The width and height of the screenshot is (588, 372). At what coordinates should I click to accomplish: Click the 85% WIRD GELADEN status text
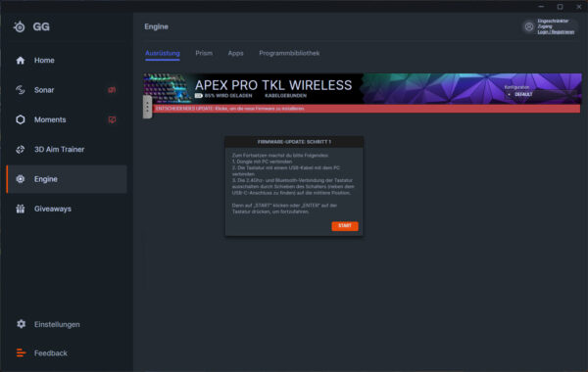(x=228, y=96)
